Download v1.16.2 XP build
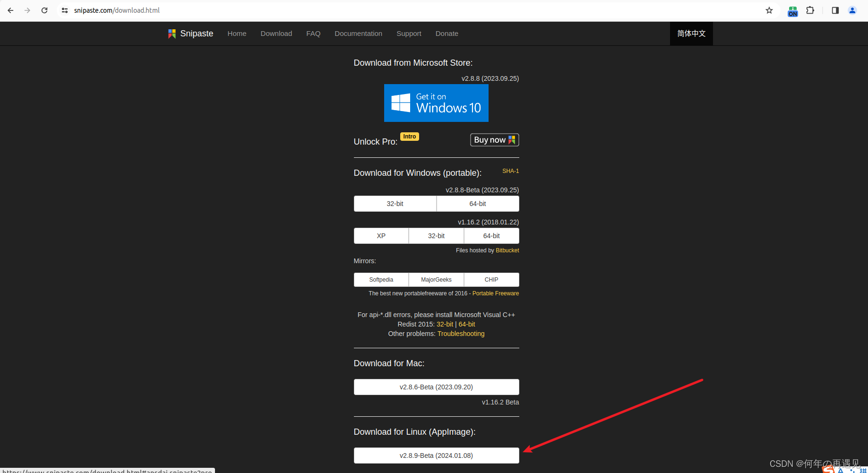This screenshot has height=473, width=868. pyautogui.click(x=381, y=236)
